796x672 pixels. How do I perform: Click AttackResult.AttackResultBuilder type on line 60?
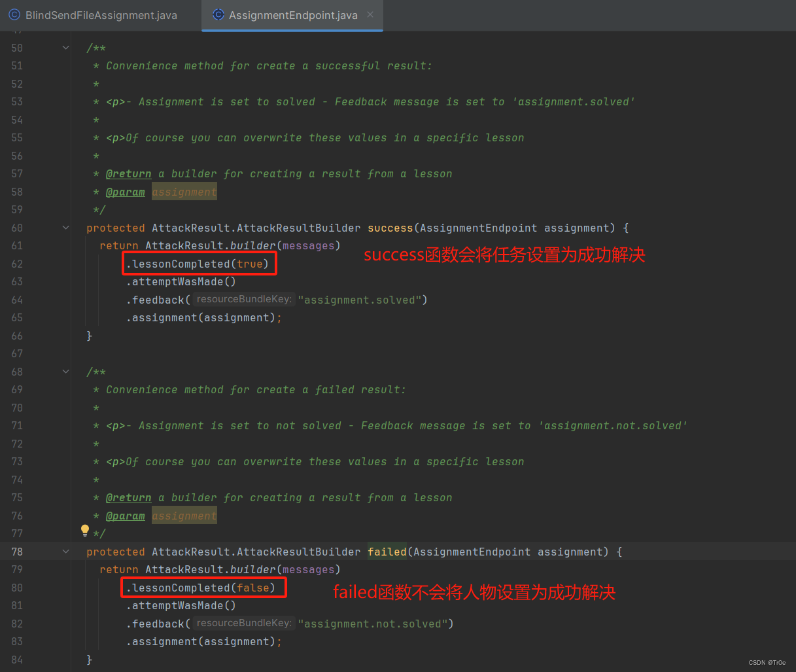tap(256, 228)
